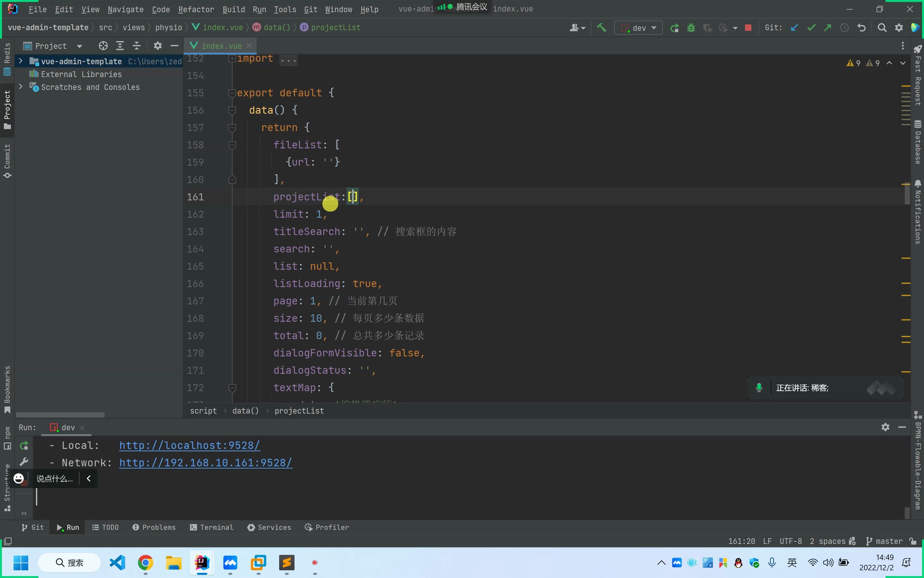Toggle the Commit tool window
The width and height of the screenshot is (924, 578).
[7, 161]
